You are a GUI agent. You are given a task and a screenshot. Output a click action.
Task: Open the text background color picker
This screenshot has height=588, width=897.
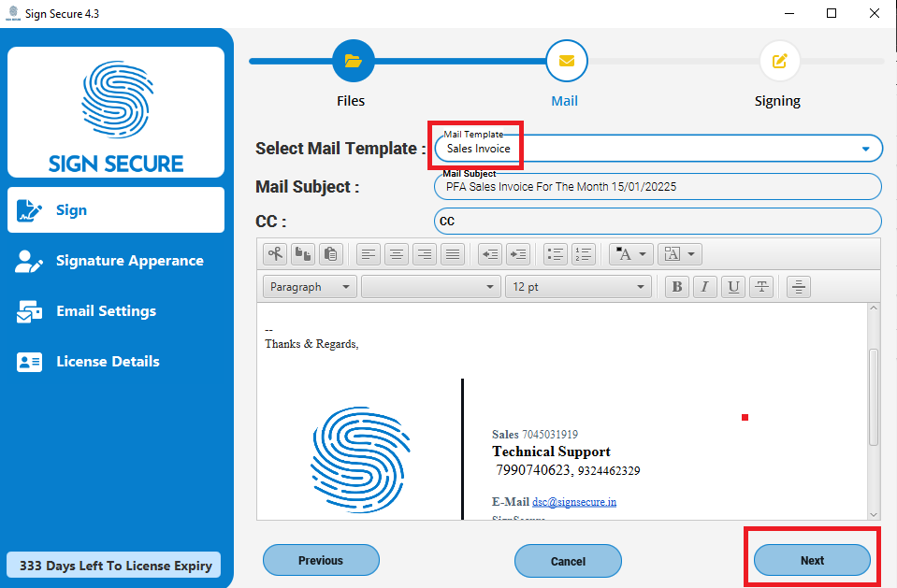click(x=680, y=254)
